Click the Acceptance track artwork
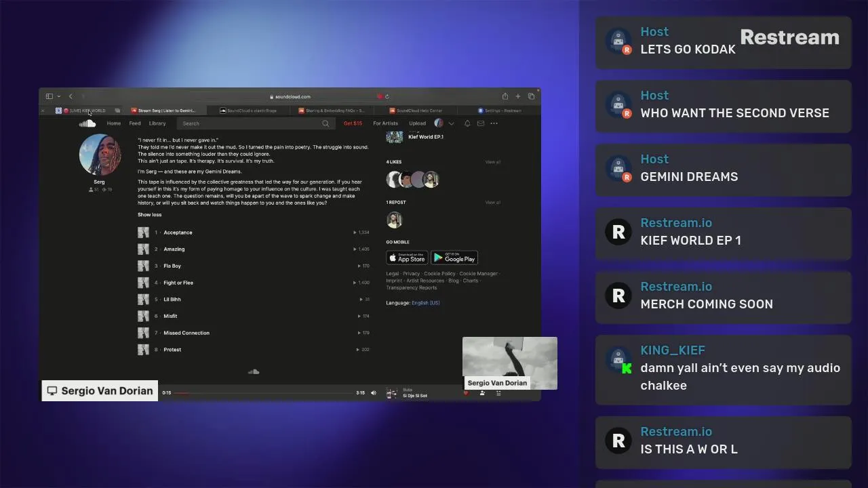The image size is (868, 488). (143, 232)
